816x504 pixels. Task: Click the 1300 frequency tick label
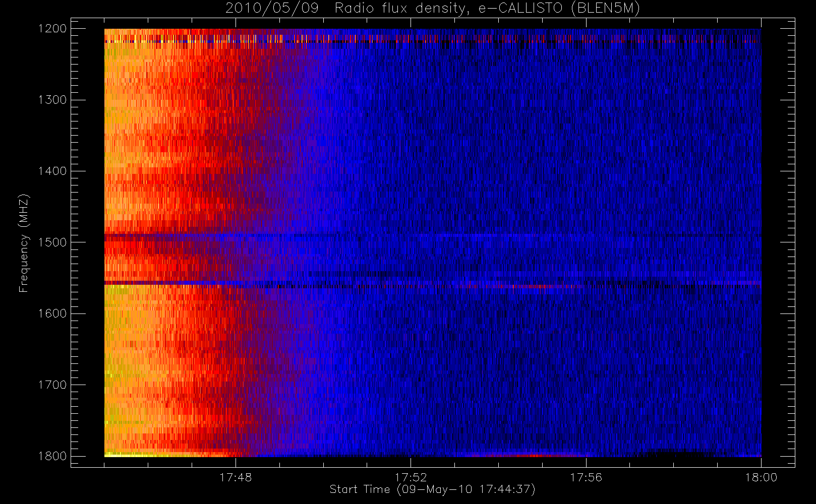[52, 100]
